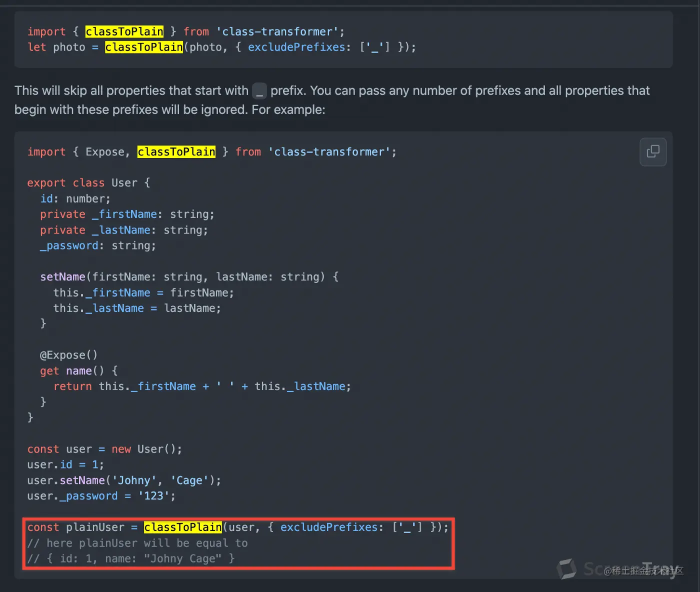Click the paragraph text 'For example:'
700x592 pixels.
click(x=288, y=110)
